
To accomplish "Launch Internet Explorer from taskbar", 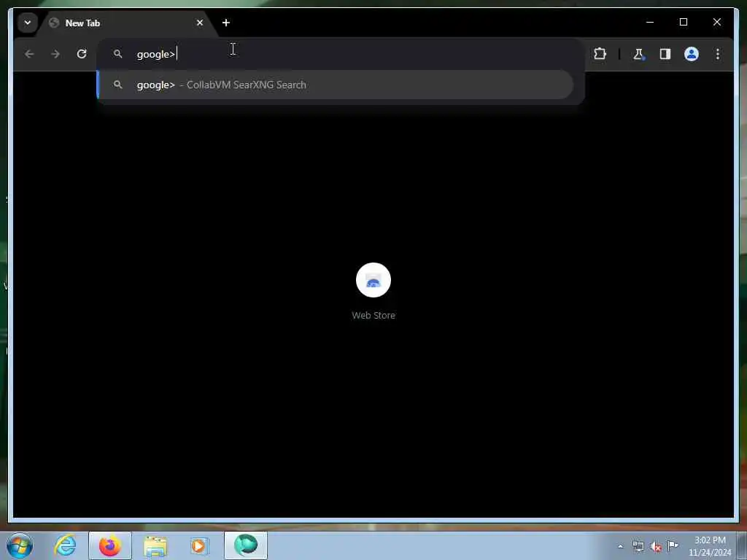I will coord(65,545).
